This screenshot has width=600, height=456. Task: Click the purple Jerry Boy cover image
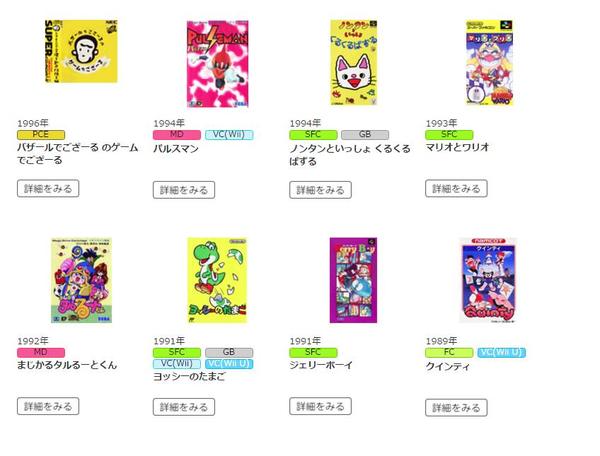tap(353, 280)
